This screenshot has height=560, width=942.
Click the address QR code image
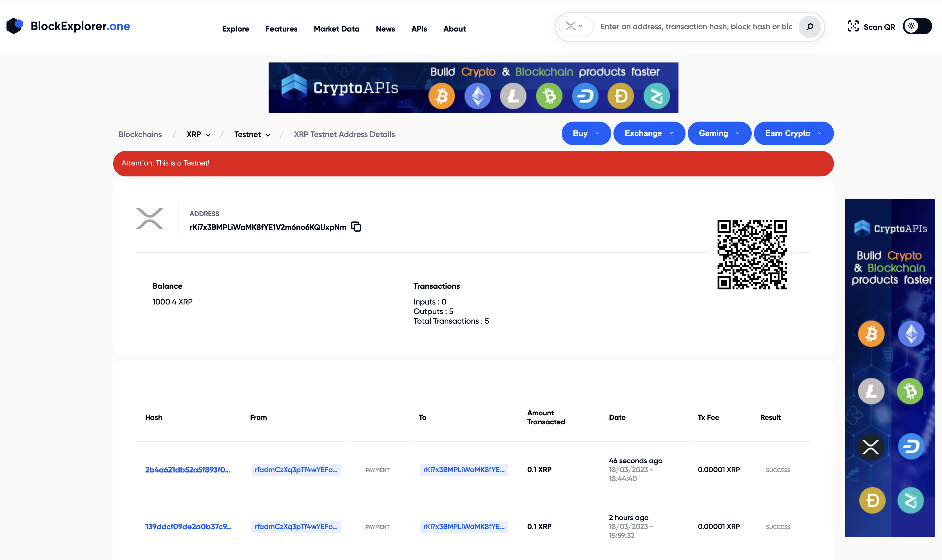click(x=752, y=255)
